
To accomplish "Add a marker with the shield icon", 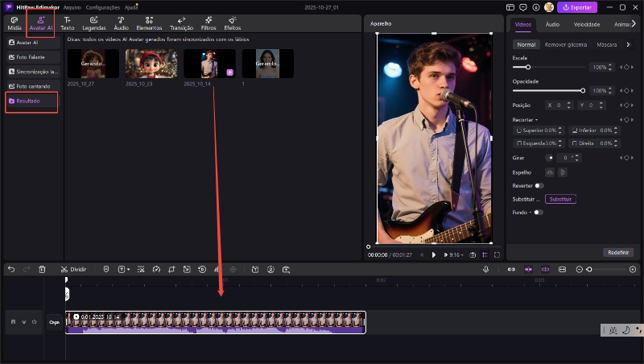I will pos(106,269).
